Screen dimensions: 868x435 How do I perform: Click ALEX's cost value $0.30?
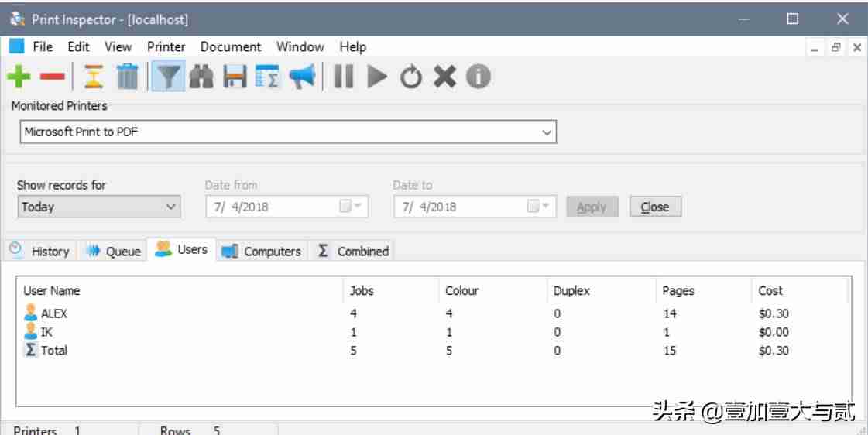774,313
